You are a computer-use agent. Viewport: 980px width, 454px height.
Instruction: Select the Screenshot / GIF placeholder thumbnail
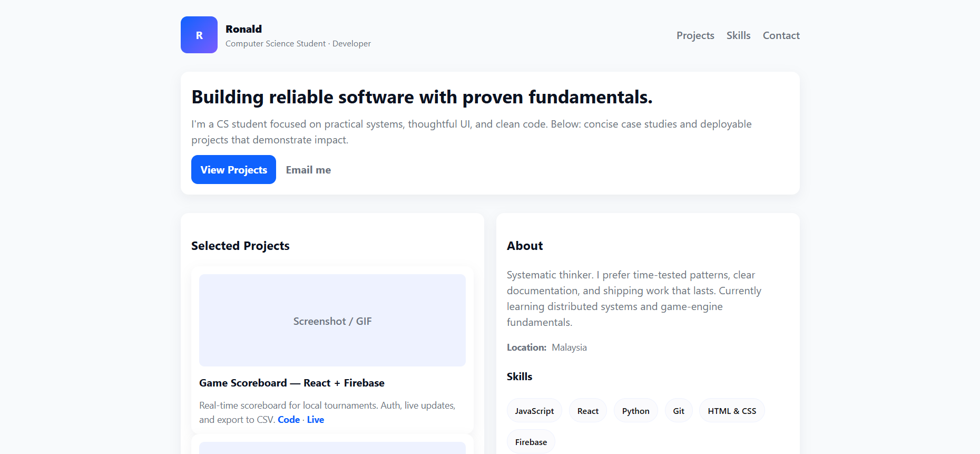pyautogui.click(x=332, y=321)
